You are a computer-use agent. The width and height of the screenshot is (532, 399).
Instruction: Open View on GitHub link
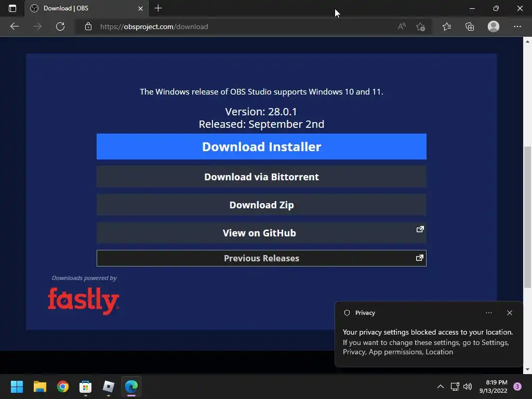tap(261, 233)
